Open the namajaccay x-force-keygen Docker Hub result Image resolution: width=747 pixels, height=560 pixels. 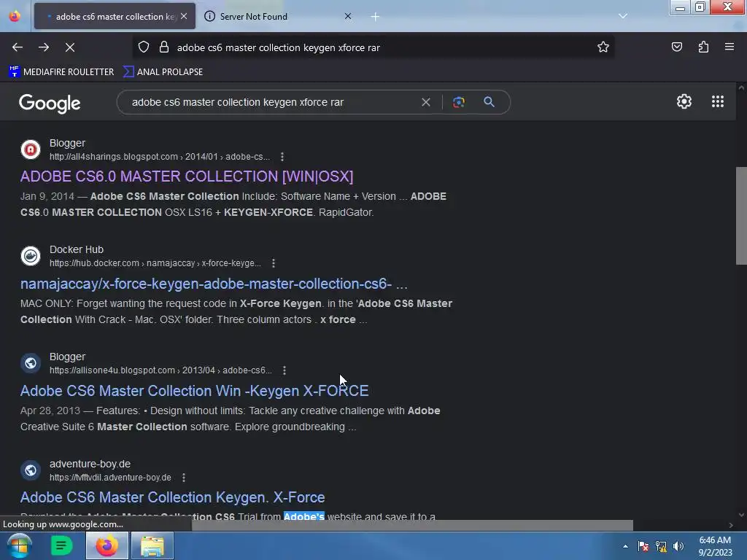pyautogui.click(x=214, y=284)
